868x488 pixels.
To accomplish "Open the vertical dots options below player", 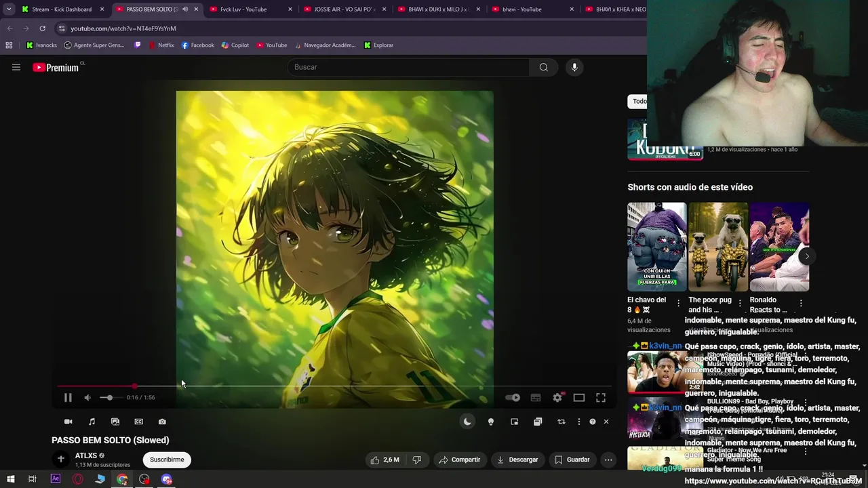I will coord(578,422).
